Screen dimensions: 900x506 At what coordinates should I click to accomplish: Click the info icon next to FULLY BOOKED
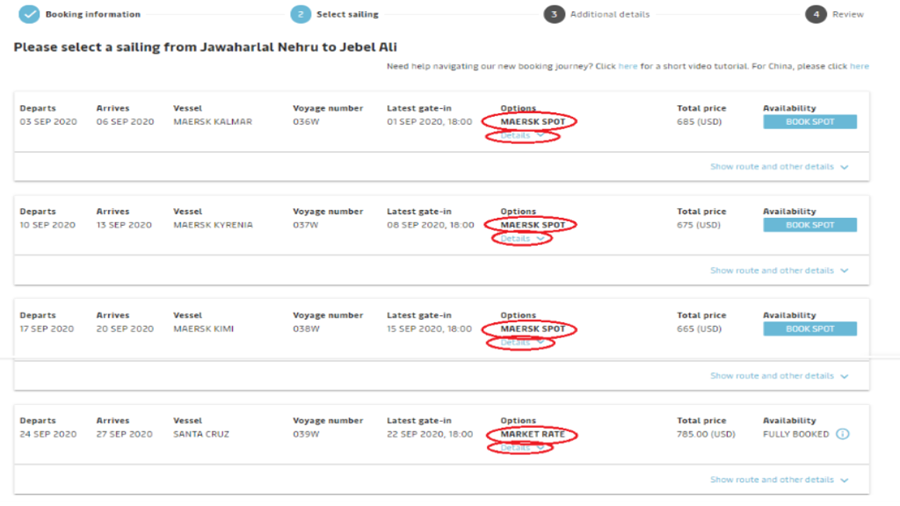point(842,434)
